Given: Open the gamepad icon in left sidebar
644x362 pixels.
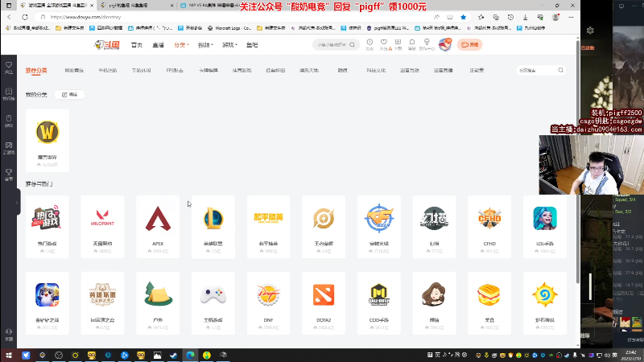Looking at the screenshot, I should [x=9, y=148].
